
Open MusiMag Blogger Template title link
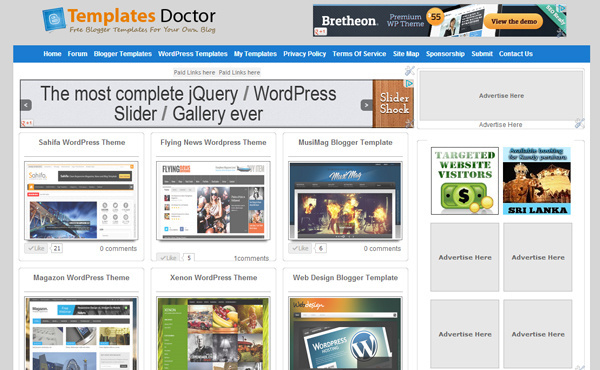pyautogui.click(x=345, y=142)
